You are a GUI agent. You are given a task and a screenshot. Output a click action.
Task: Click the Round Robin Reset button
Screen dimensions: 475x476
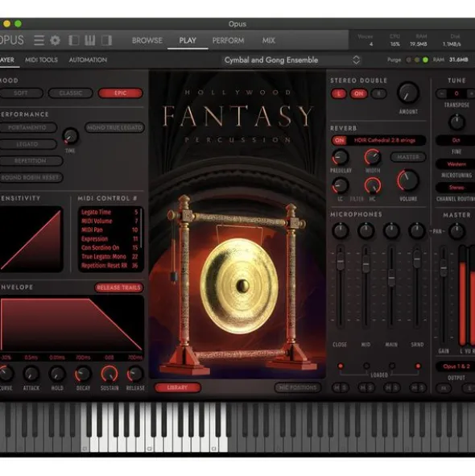[x=30, y=177]
